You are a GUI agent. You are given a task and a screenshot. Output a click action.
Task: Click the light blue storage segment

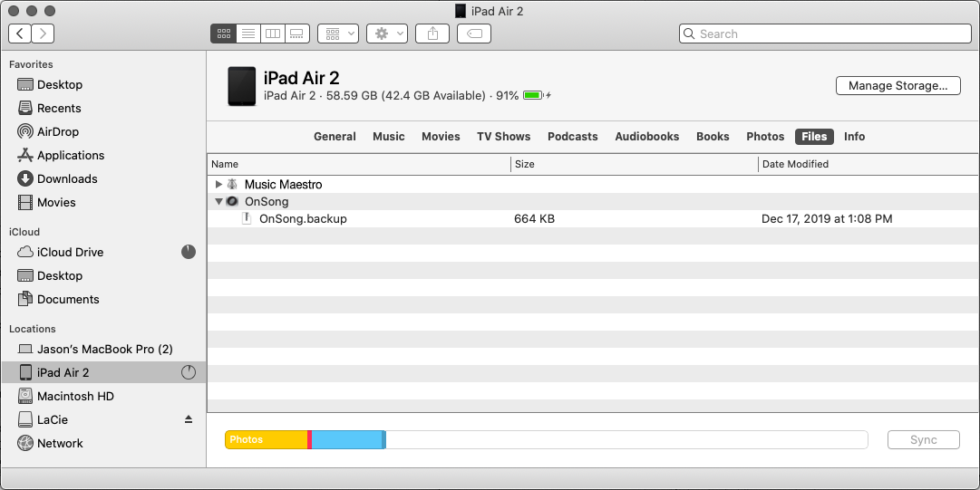(x=347, y=439)
